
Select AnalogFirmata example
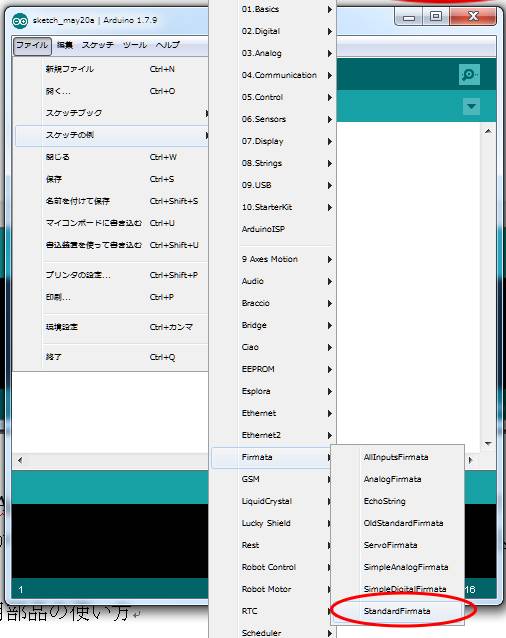click(397, 479)
